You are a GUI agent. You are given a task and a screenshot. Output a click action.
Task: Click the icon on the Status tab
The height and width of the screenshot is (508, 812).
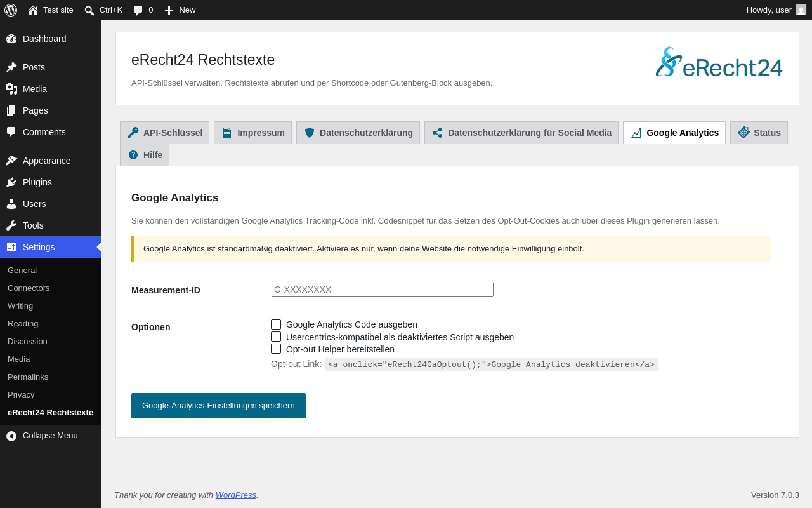coord(743,133)
